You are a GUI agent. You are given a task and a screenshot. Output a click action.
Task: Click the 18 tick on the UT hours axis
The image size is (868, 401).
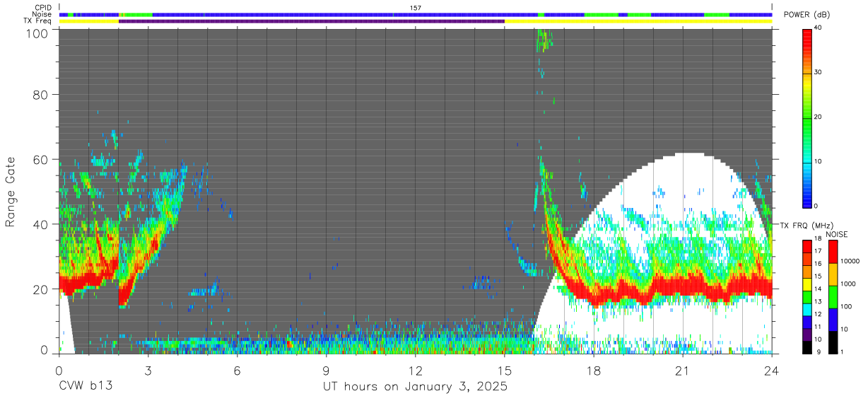593,370
